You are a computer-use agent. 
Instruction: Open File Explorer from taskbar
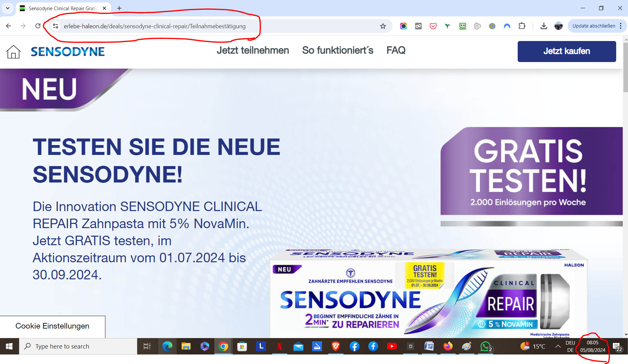(x=186, y=346)
